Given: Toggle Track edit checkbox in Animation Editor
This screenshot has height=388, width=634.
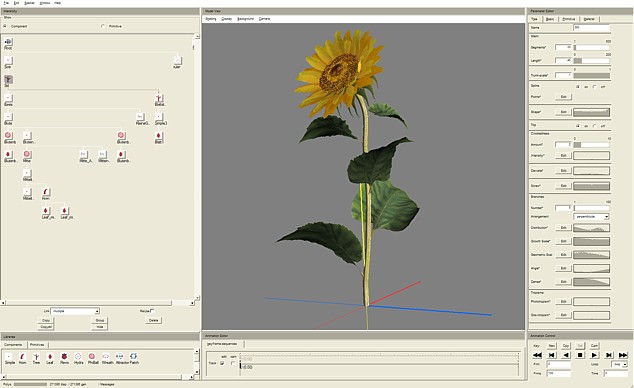Looking at the screenshot, I should coord(222,363).
